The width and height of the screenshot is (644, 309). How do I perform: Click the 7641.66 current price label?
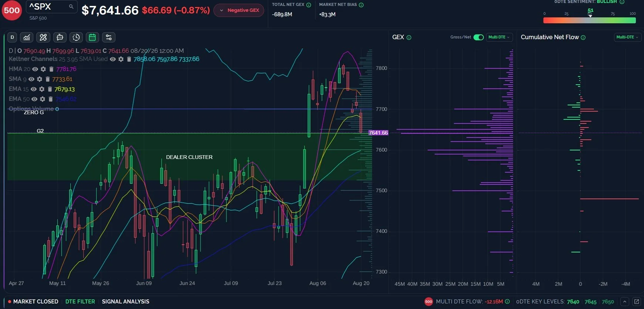(x=378, y=133)
